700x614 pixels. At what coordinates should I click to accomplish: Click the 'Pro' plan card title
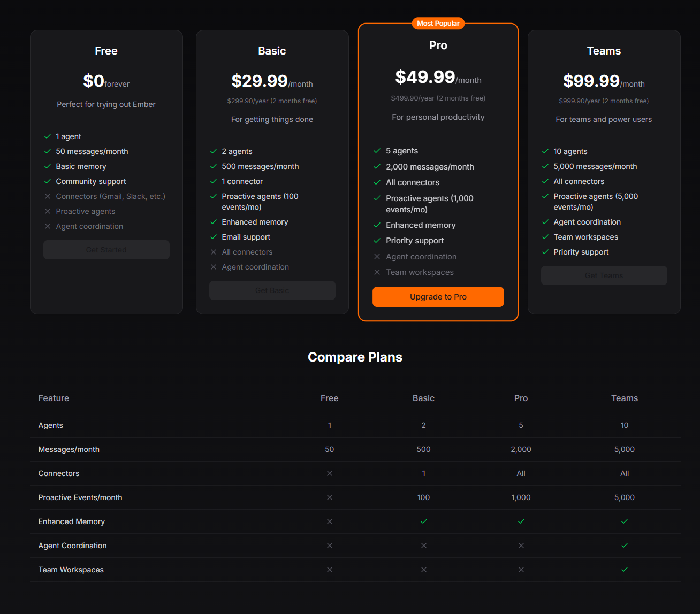(x=438, y=45)
